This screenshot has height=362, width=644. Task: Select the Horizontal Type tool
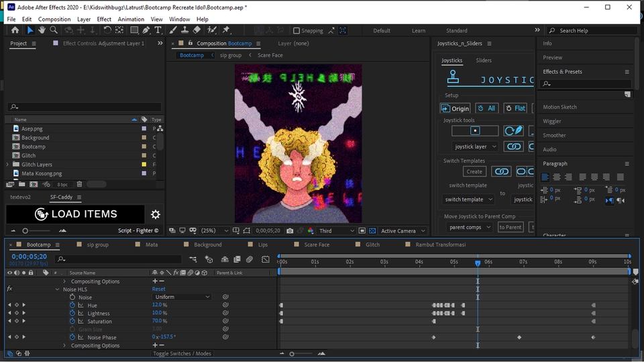click(158, 30)
